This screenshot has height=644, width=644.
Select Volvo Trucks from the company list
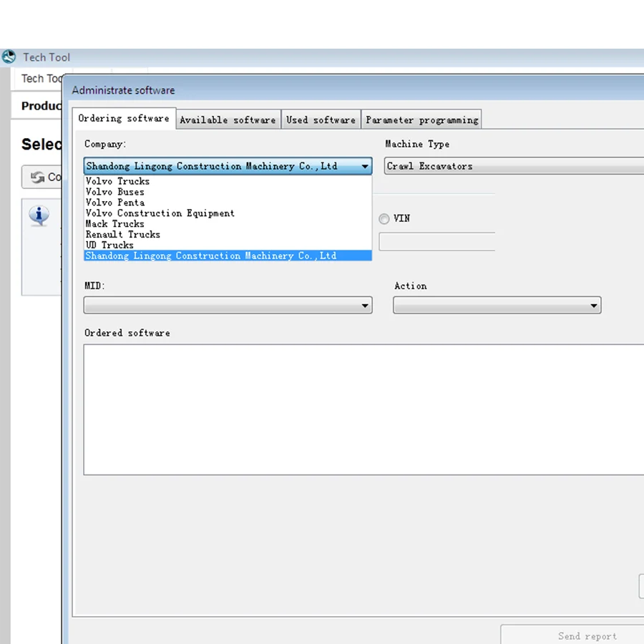[x=117, y=181]
